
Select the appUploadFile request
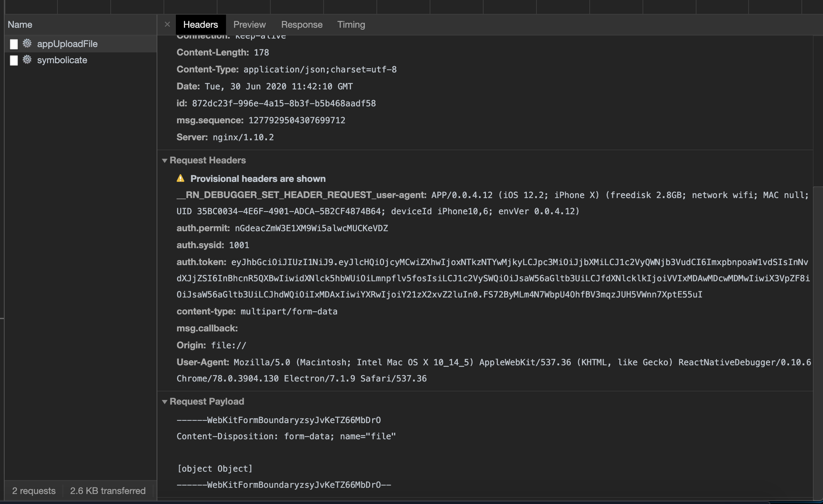tap(67, 44)
